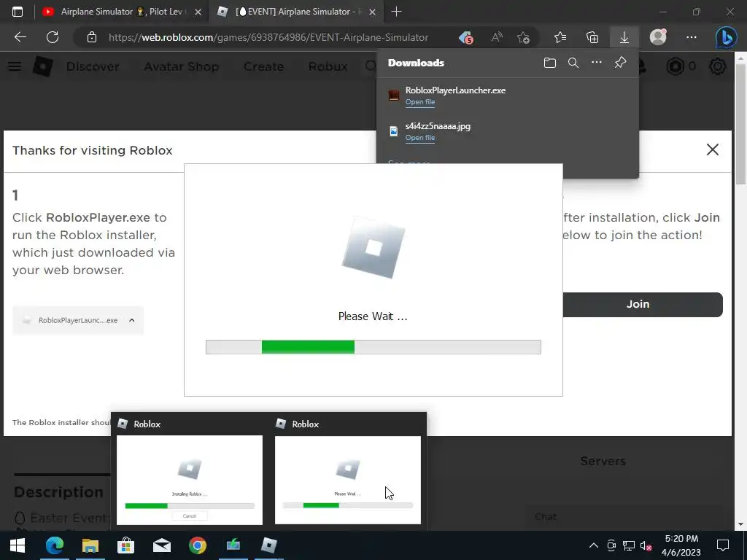Screen dimensions: 747x560
Task: Open File Explorer from the taskbar
Action: click(90, 545)
